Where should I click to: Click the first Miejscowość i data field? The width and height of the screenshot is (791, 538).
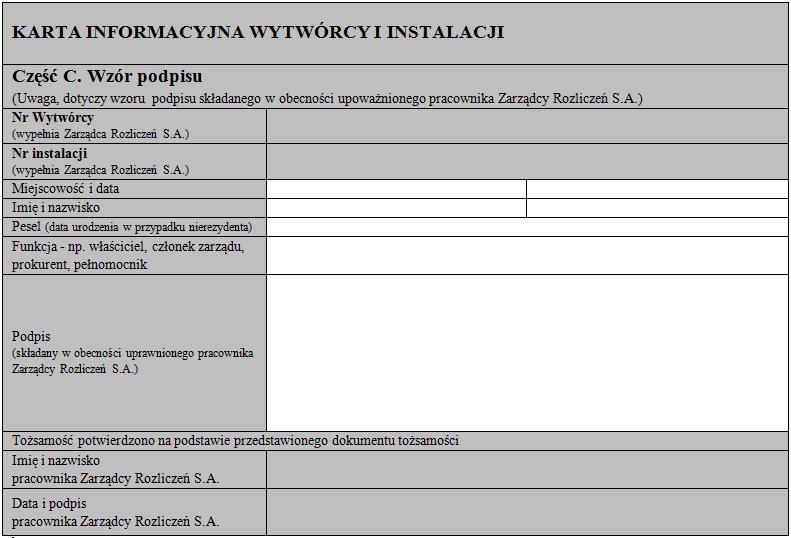396,189
